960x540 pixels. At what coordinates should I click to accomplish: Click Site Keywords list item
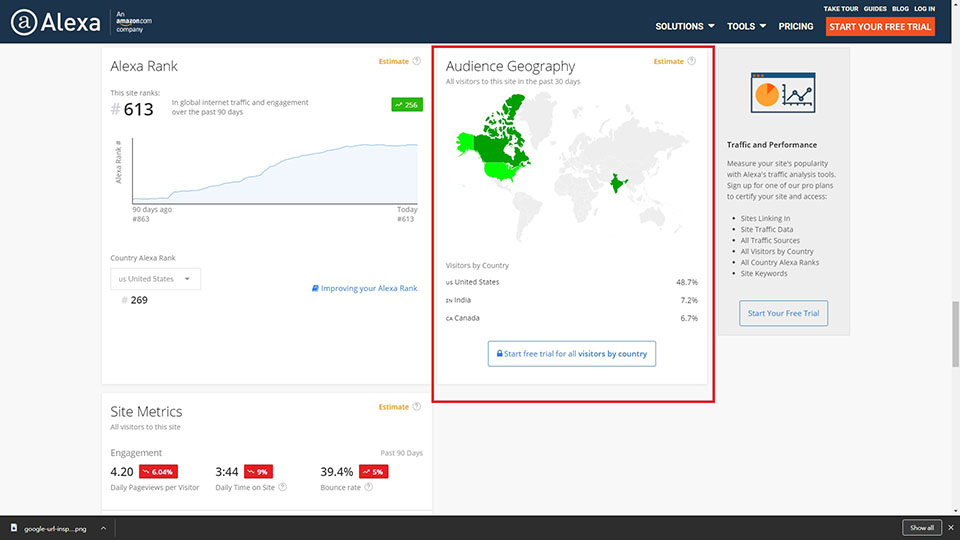764,274
